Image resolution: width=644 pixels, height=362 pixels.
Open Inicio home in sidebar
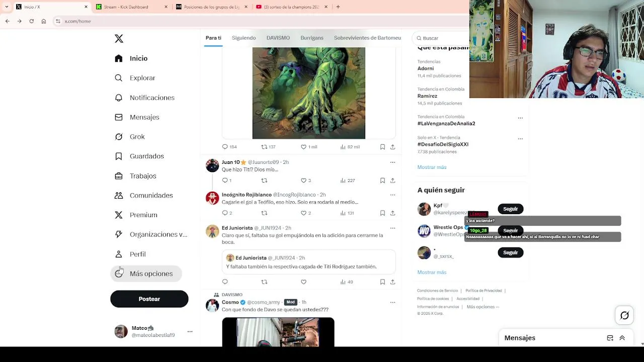[131, 58]
